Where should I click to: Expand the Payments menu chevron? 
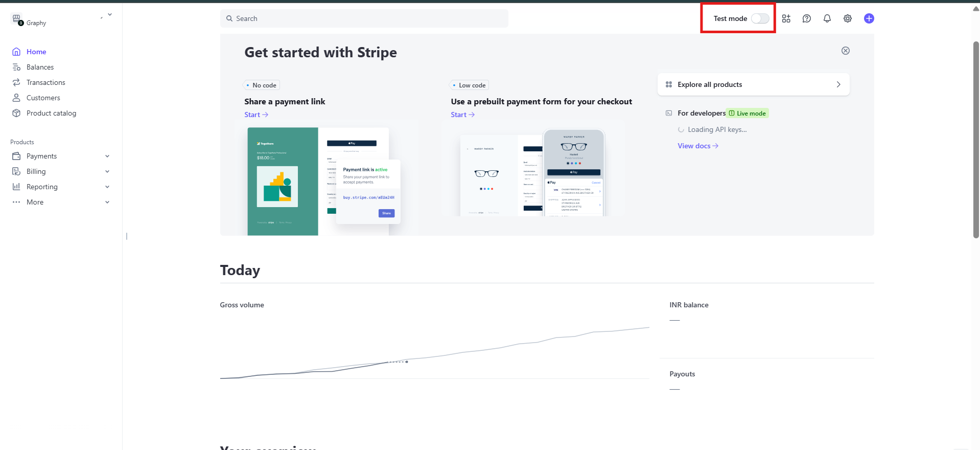107,156
